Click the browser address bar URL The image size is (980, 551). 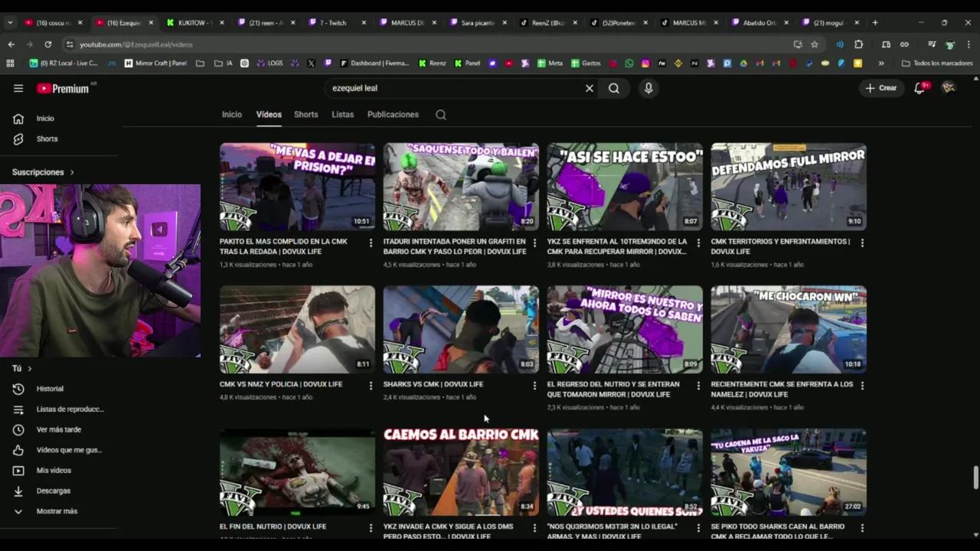(x=136, y=44)
